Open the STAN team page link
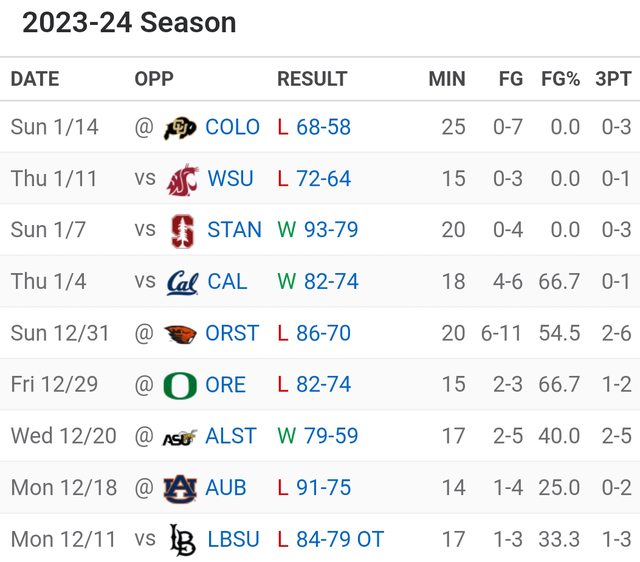This screenshot has width=640, height=562. 234,230
